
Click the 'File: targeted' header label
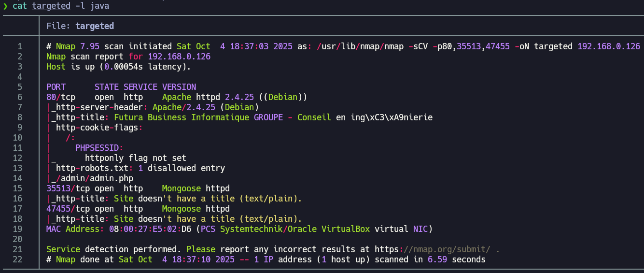(80, 26)
